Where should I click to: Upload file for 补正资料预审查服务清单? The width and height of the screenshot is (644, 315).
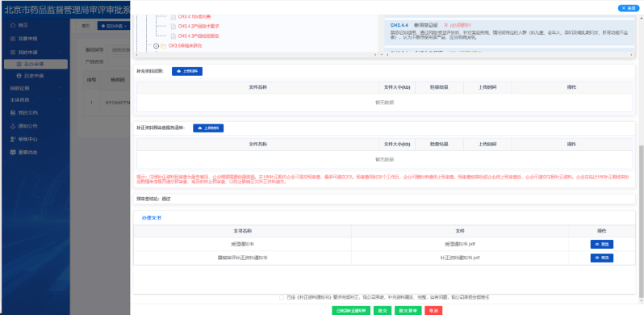pyautogui.click(x=208, y=128)
